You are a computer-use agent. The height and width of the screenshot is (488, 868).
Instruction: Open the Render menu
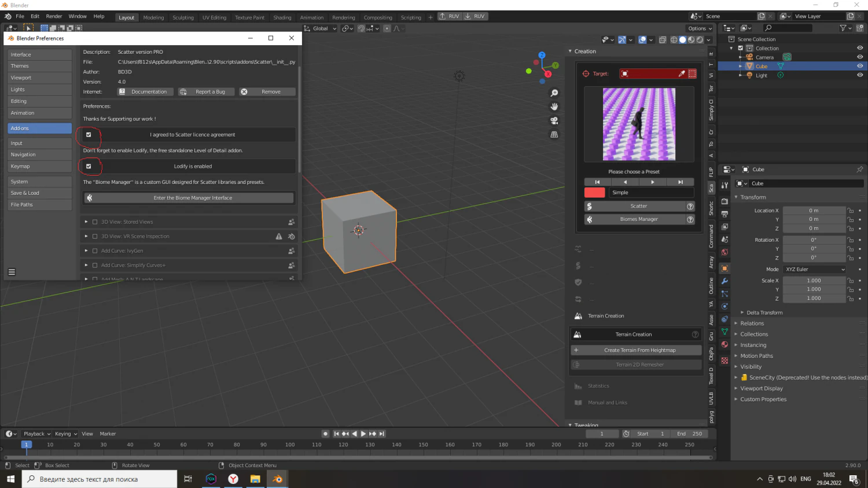click(54, 16)
